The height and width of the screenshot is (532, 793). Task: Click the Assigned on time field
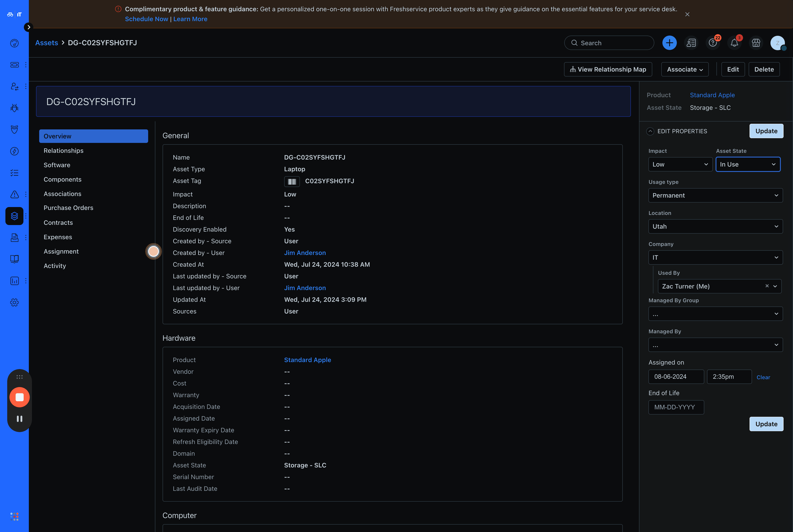point(729,376)
